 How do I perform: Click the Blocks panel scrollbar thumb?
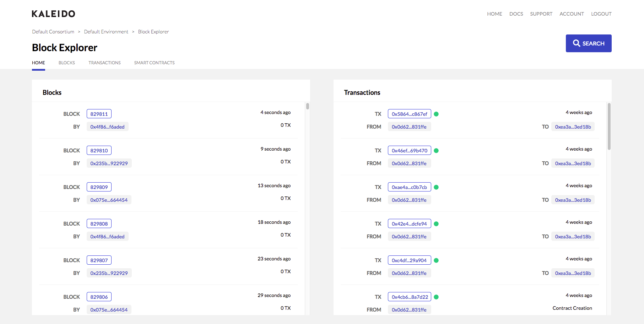[x=308, y=106]
